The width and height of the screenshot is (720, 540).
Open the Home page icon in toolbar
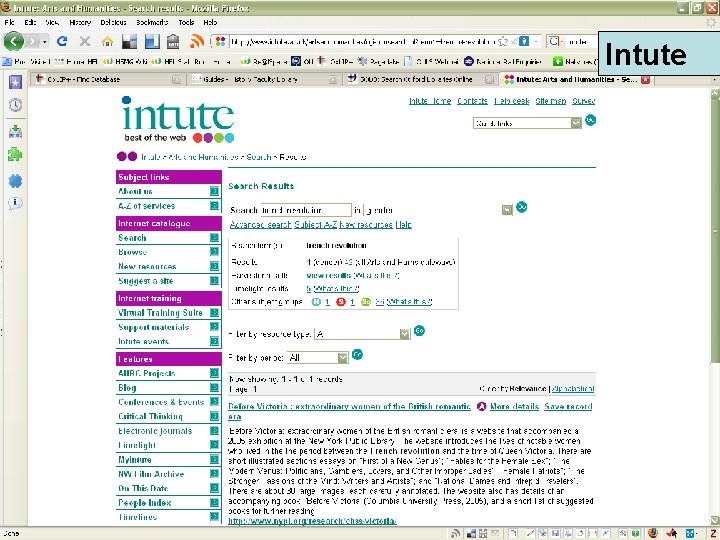click(107, 42)
